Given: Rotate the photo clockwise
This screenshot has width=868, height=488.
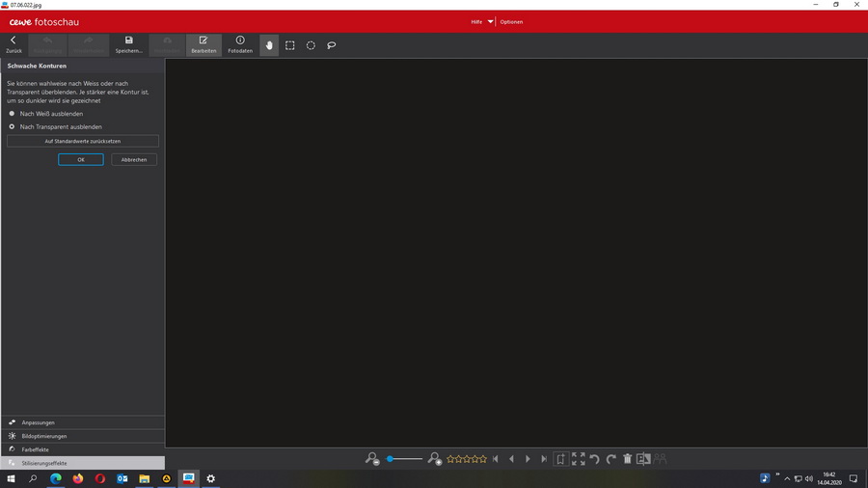Looking at the screenshot, I should pos(611,459).
